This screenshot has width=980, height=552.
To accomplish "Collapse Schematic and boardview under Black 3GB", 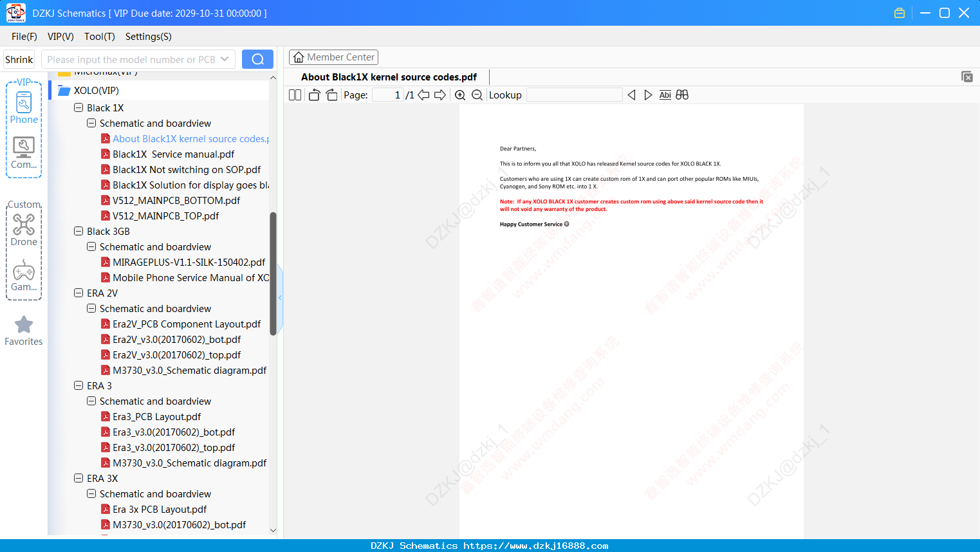I will (91, 247).
